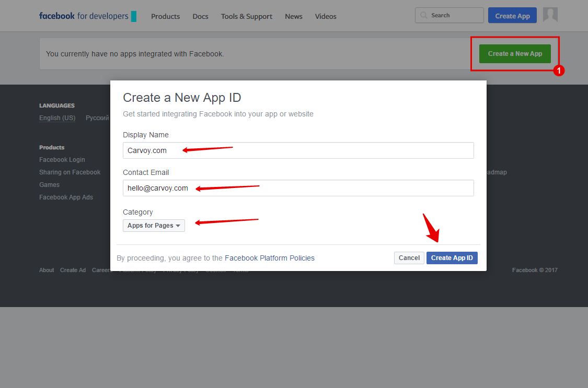
Task: Open Sharing on Facebook footer link
Action: coord(70,172)
